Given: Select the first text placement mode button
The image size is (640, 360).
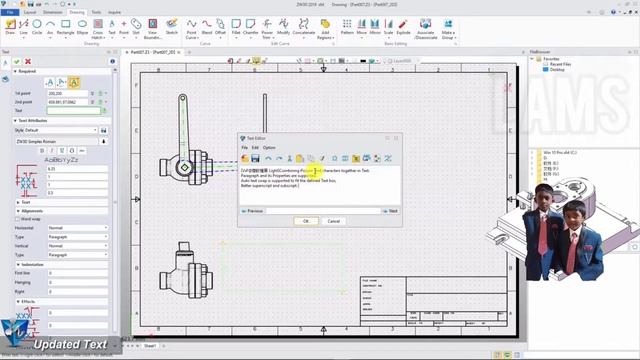Looking at the screenshot, I should 49,82.
